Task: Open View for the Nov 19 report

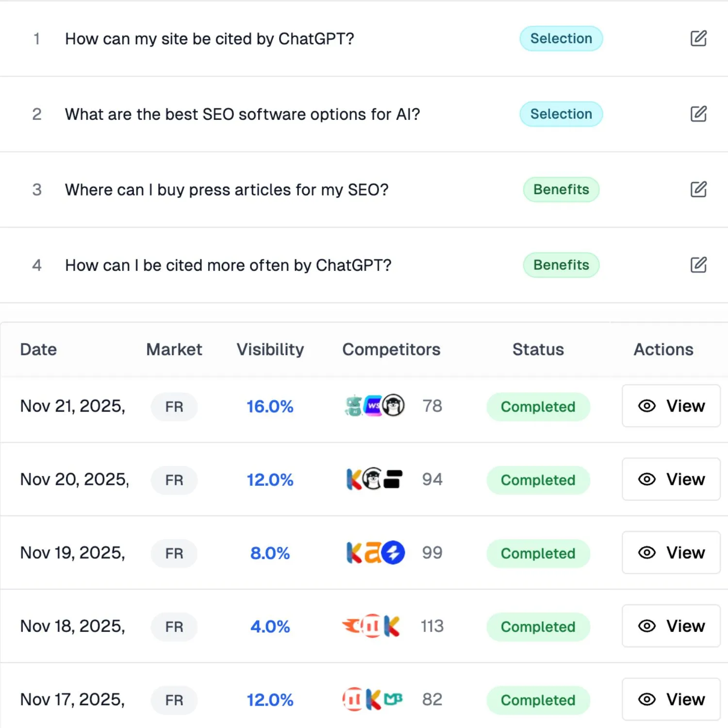Action: click(x=671, y=552)
